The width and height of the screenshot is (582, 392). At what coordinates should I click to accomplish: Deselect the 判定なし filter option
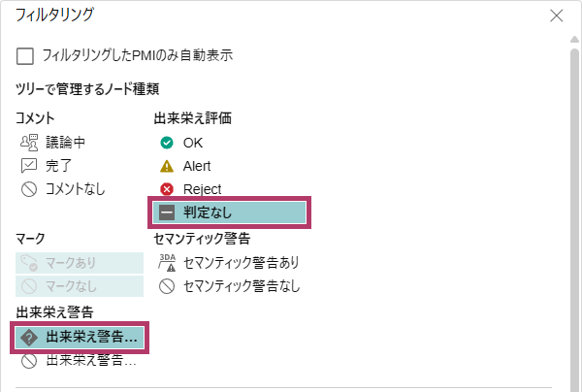pyautogui.click(x=230, y=213)
